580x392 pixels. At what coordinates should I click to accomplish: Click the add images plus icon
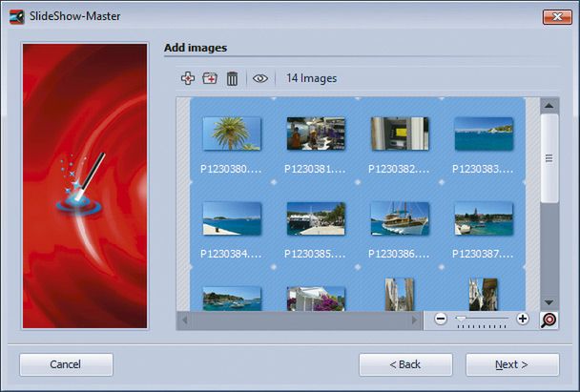click(x=188, y=78)
